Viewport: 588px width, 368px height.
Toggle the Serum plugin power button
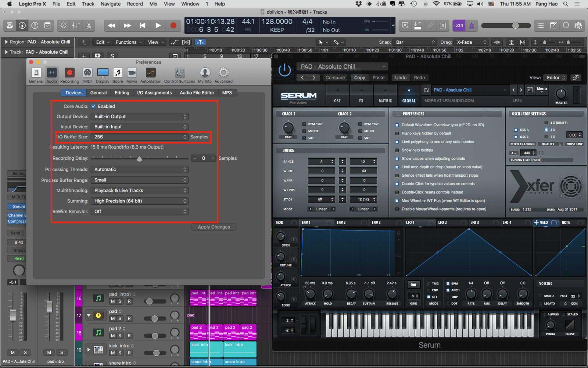284,70
